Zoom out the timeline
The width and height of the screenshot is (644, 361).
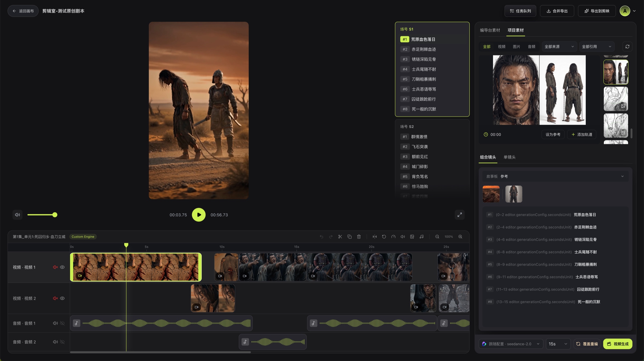[437, 237]
